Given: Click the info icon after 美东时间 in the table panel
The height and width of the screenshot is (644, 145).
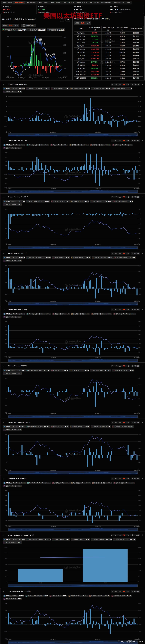Looking at the screenshot, I should [x=109, y=19].
